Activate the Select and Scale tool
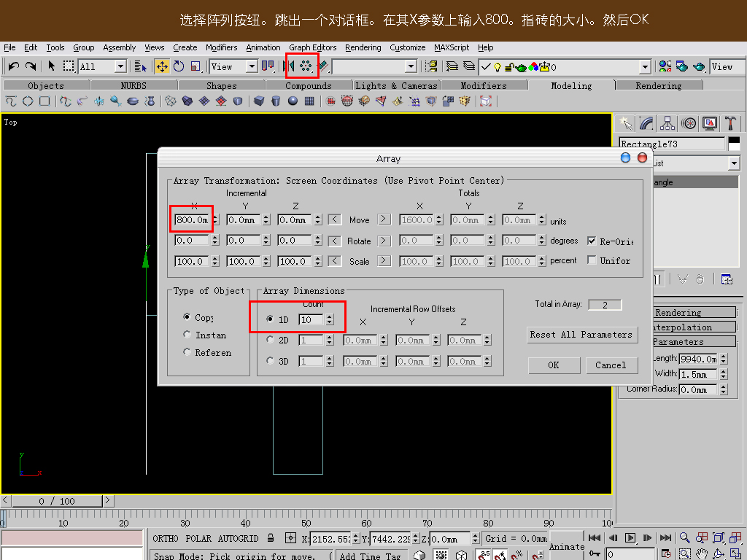The height and width of the screenshot is (560, 747). coord(196,66)
